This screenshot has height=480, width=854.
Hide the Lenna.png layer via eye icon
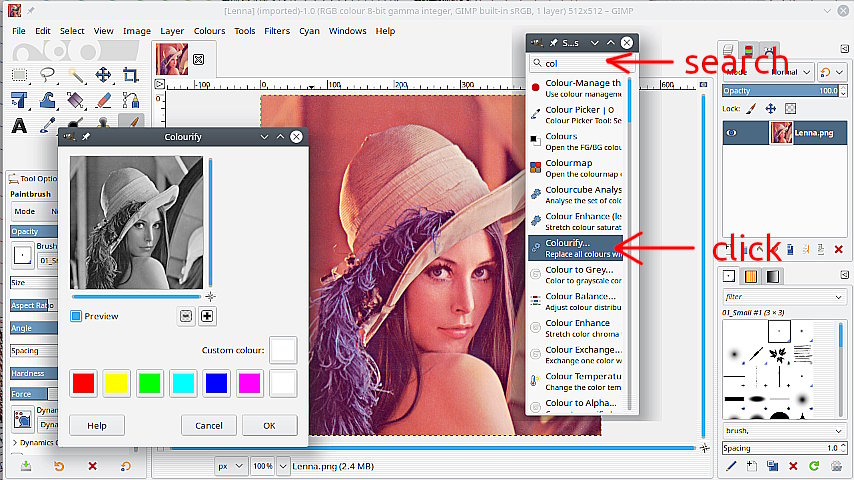(733, 131)
